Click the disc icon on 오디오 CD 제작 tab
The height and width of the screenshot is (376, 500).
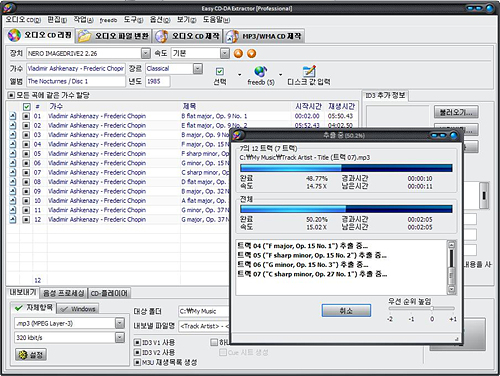161,36
